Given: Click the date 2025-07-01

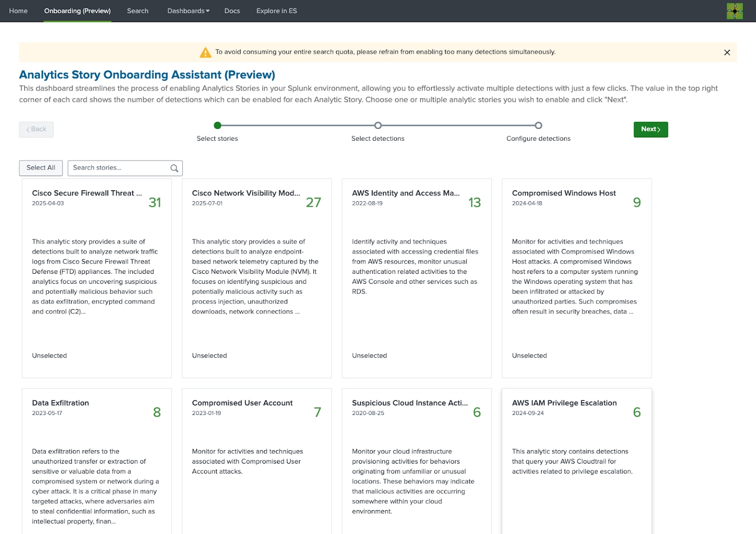Looking at the screenshot, I should tap(207, 203).
